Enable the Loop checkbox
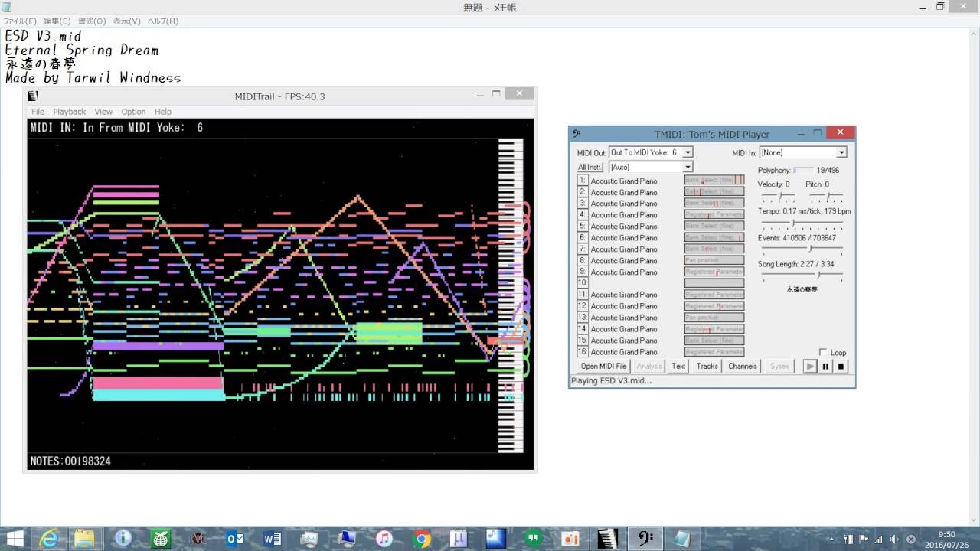The image size is (980, 551). coord(823,352)
